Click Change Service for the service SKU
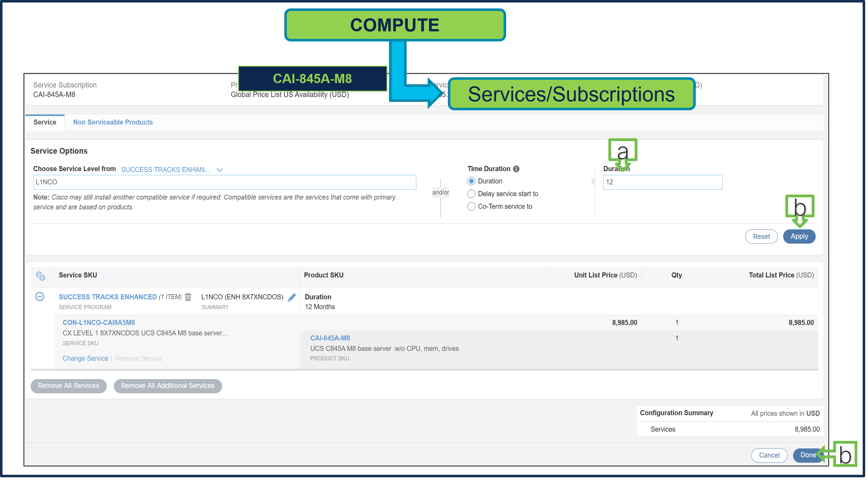This screenshot has height=484, width=868. coord(85,358)
